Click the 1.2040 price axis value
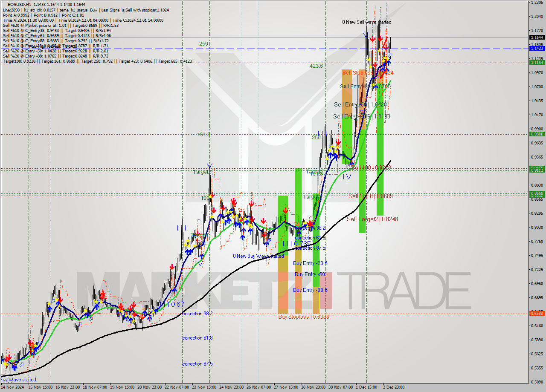This screenshot has height=392, width=546. point(537,16)
